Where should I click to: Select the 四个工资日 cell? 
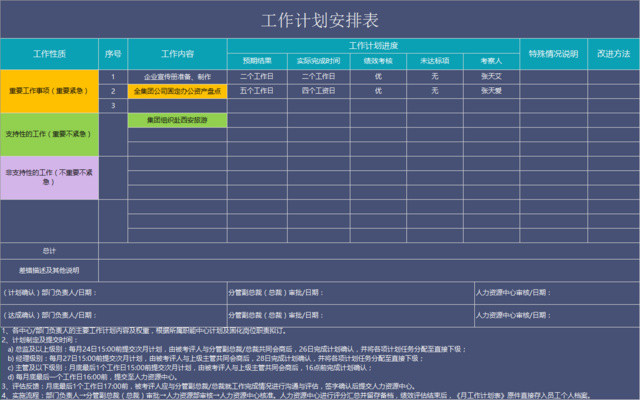click(x=318, y=91)
